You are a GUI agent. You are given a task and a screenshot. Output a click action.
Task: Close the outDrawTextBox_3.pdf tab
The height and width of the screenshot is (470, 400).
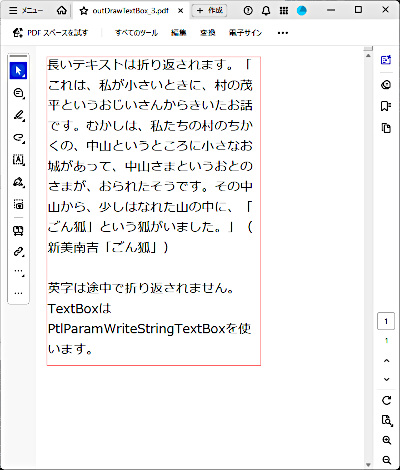point(180,11)
